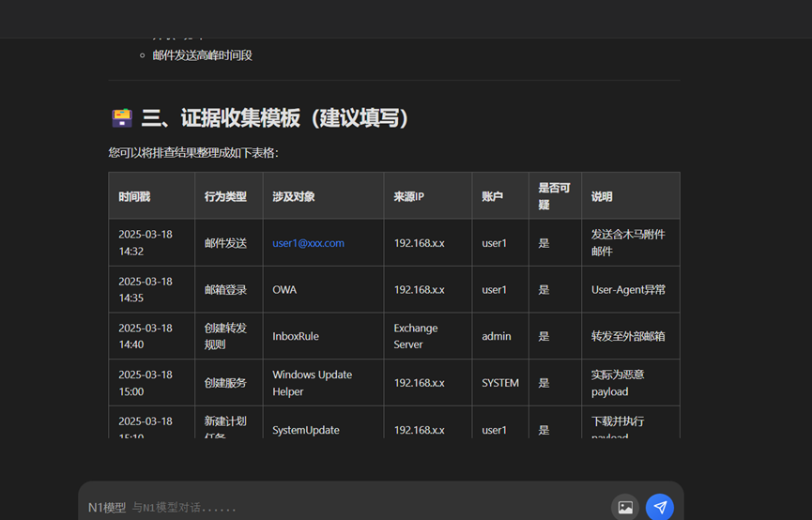The image size is (812, 520).
Task: Click the 邮件发送高峰时间段 bullet item
Action: click(x=202, y=55)
